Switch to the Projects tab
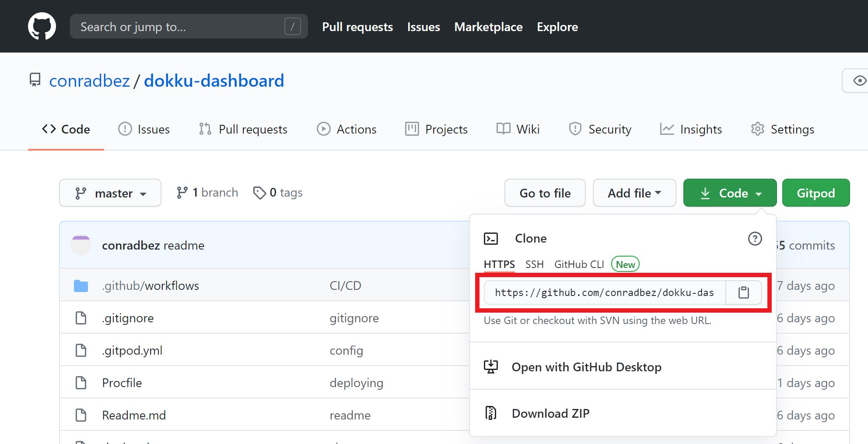 pyautogui.click(x=436, y=129)
